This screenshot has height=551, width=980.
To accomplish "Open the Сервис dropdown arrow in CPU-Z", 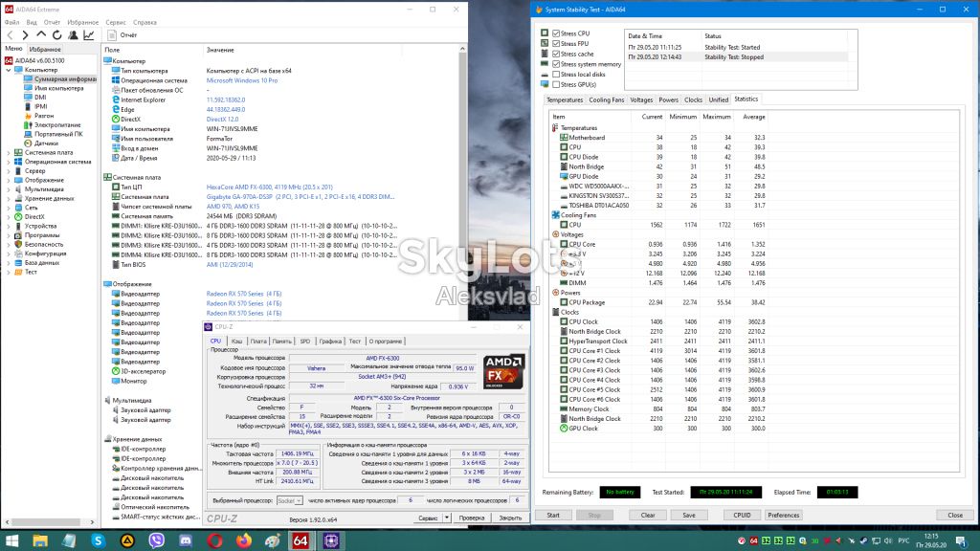I will [x=447, y=518].
